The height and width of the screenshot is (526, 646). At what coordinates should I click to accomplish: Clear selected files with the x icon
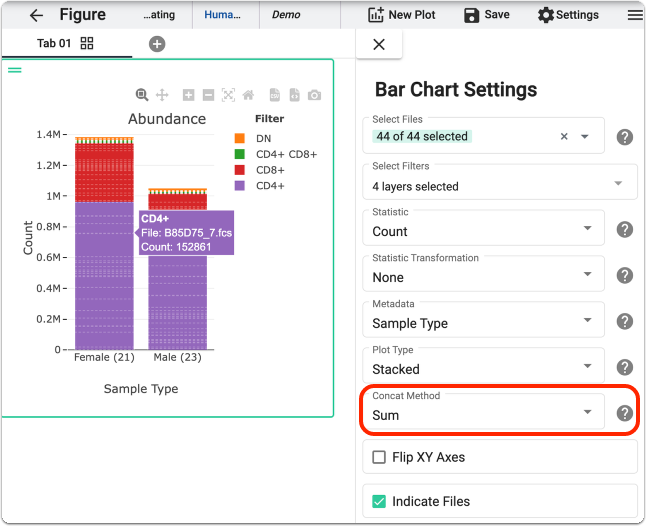[564, 136]
